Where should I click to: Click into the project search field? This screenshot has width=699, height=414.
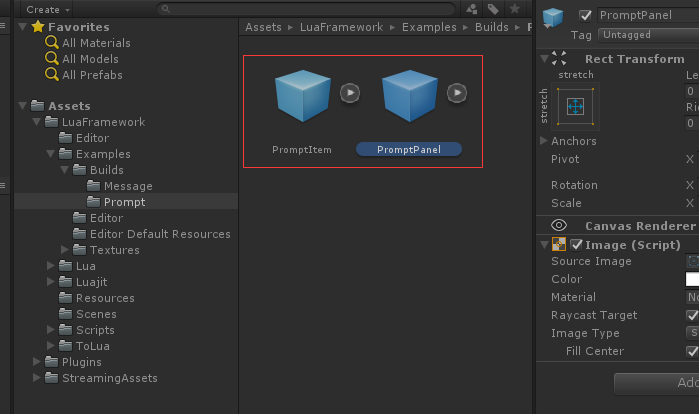[306, 9]
